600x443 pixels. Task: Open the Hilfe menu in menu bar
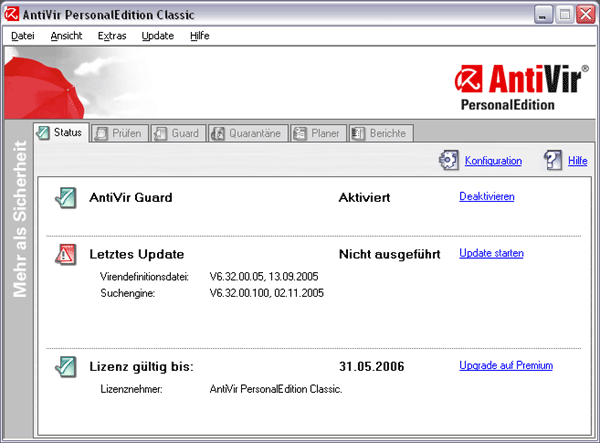tap(200, 36)
